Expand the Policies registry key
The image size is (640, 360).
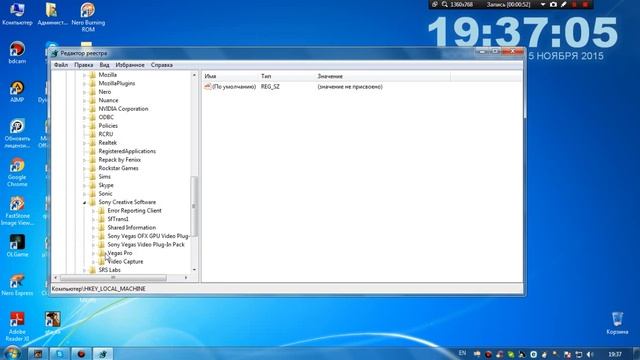[84, 126]
